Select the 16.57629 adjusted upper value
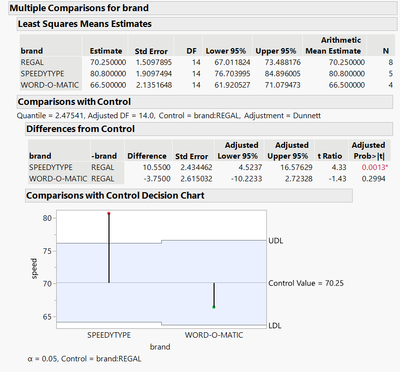The height and width of the screenshot is (372, 400). (x=296, y=167)
